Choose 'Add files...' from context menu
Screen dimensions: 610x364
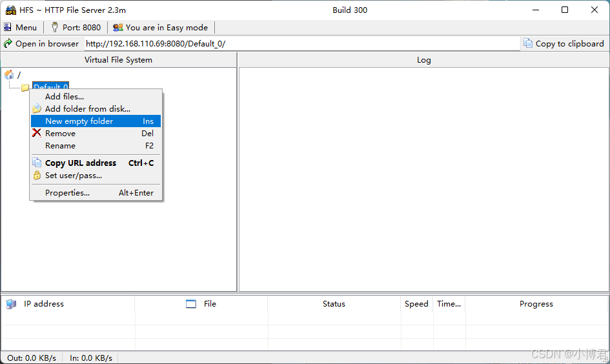(96, 96)
